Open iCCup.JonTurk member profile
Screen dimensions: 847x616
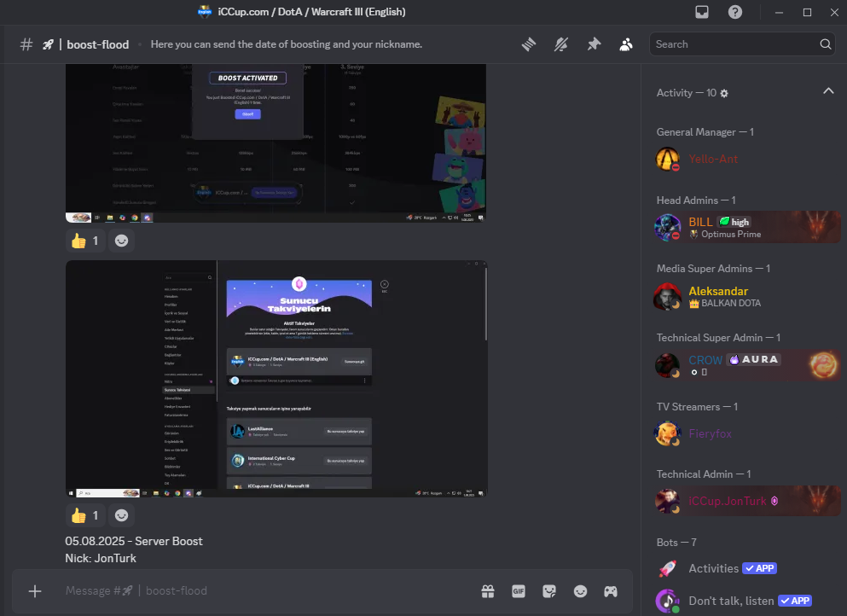pyautogui.click(x=747, y=501)
